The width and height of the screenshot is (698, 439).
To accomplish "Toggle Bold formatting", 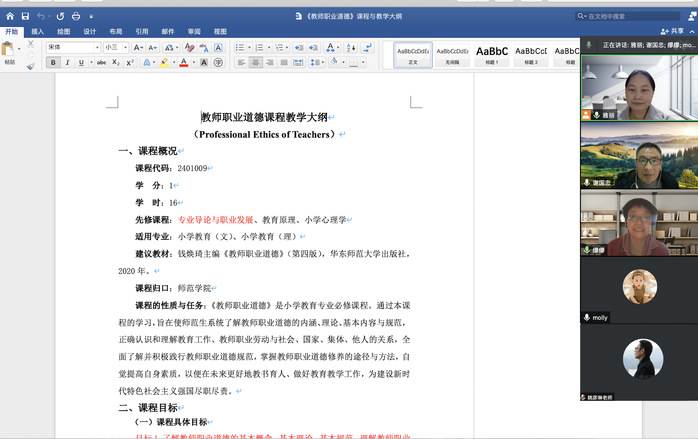I will pyautogui.click(x=53, y=62).
